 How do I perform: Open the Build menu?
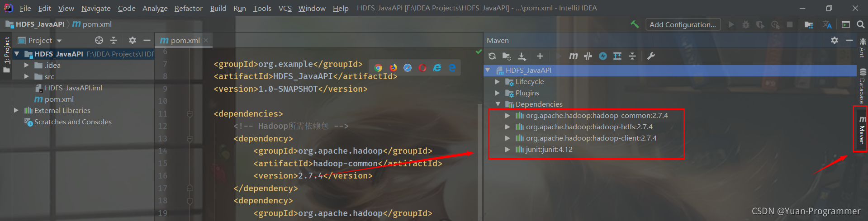click(218, 8)
